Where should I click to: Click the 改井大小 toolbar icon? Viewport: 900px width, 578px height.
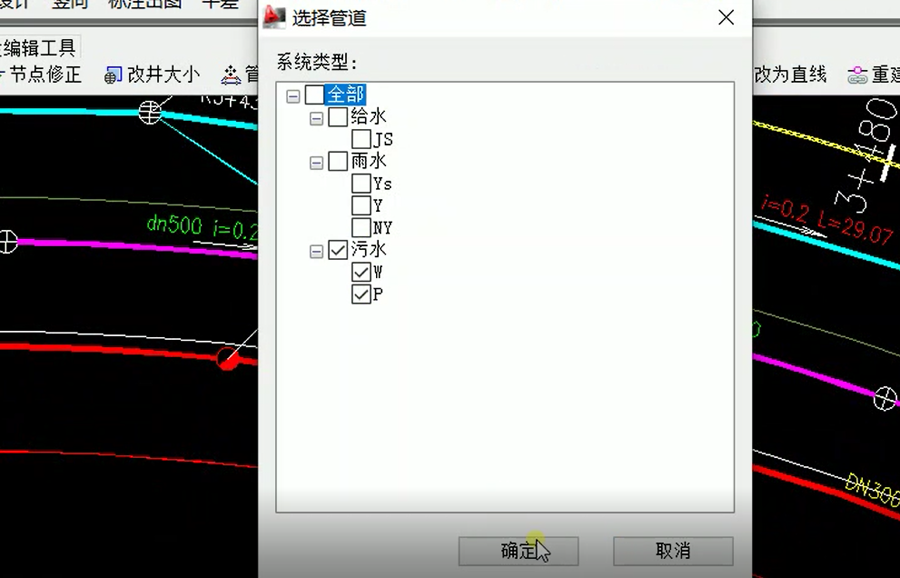coord(113,75)
